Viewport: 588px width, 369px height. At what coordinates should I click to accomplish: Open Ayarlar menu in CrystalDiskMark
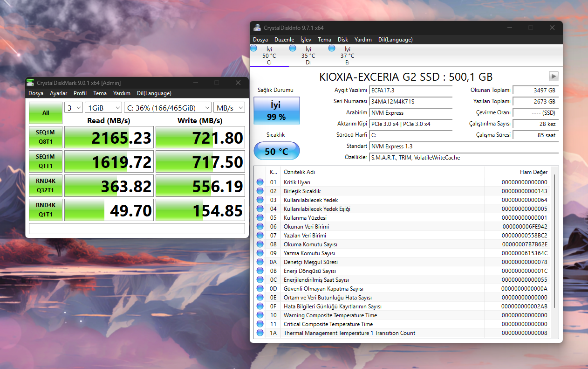coord(59,93)
